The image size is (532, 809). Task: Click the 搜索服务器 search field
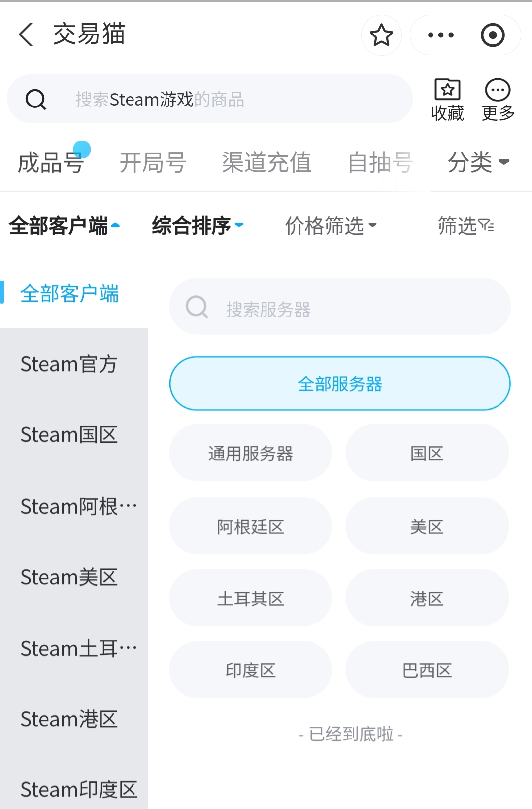pyautogui.click(x=340, y=309)
